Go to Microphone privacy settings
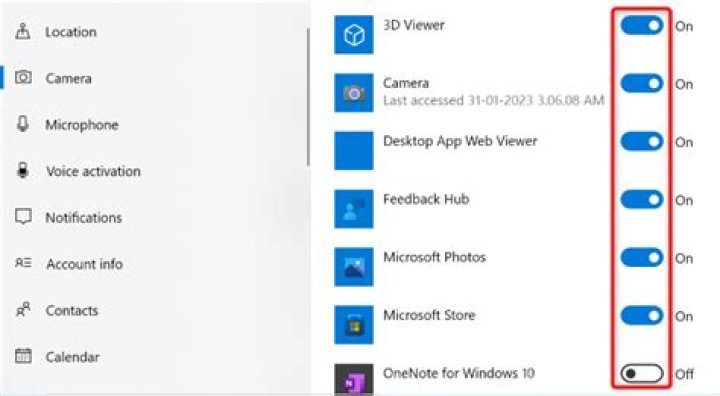Viewport: 720px width, 396px height. 82,124
